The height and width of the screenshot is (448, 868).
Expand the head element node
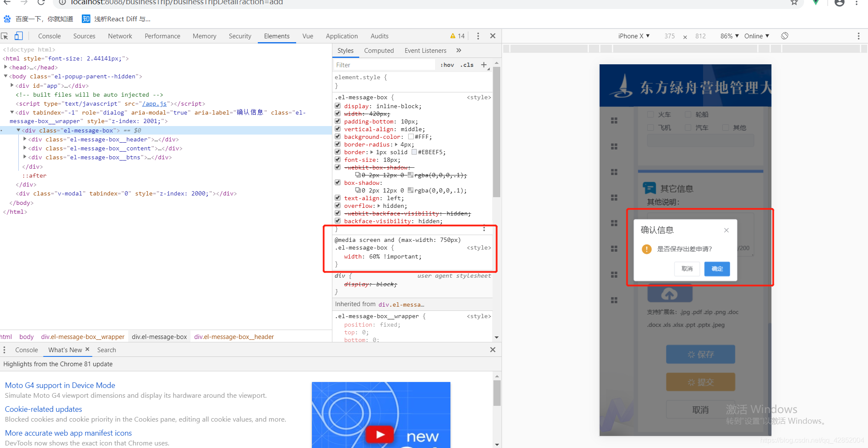(x=6, y=67)
